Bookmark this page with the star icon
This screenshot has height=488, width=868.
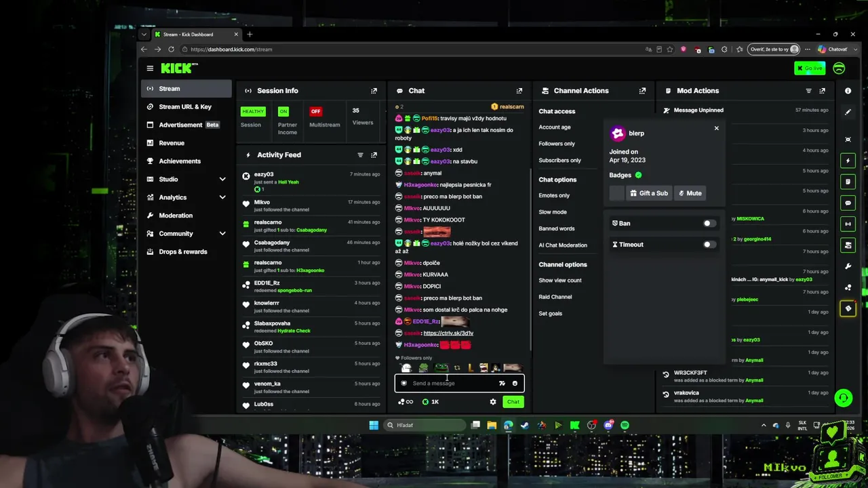click(x=670, y=49)
